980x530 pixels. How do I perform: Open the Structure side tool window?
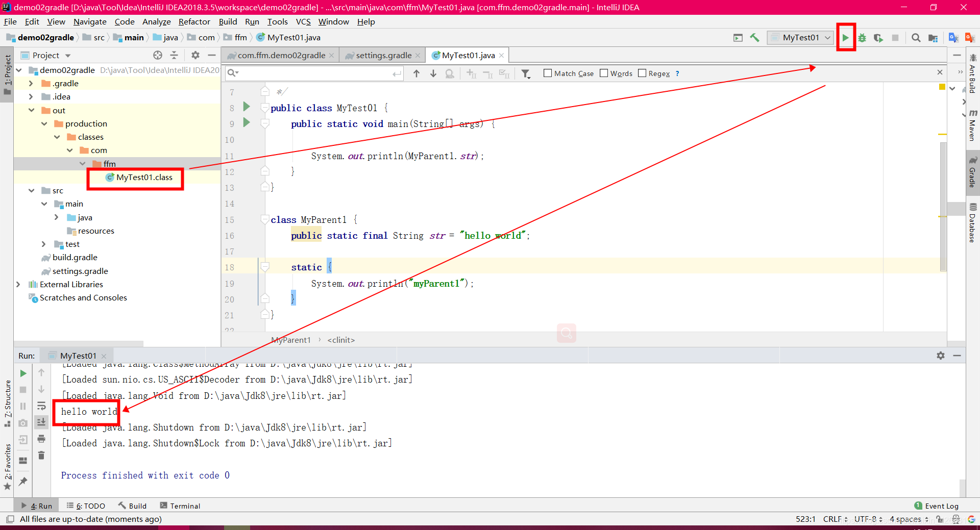7,403
